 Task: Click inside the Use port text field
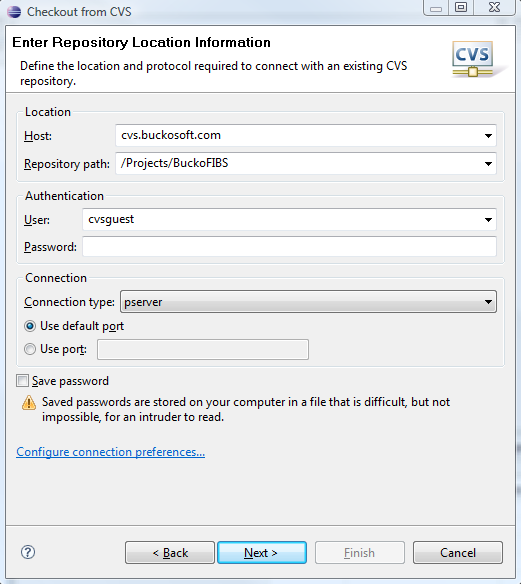pos(203,349)
